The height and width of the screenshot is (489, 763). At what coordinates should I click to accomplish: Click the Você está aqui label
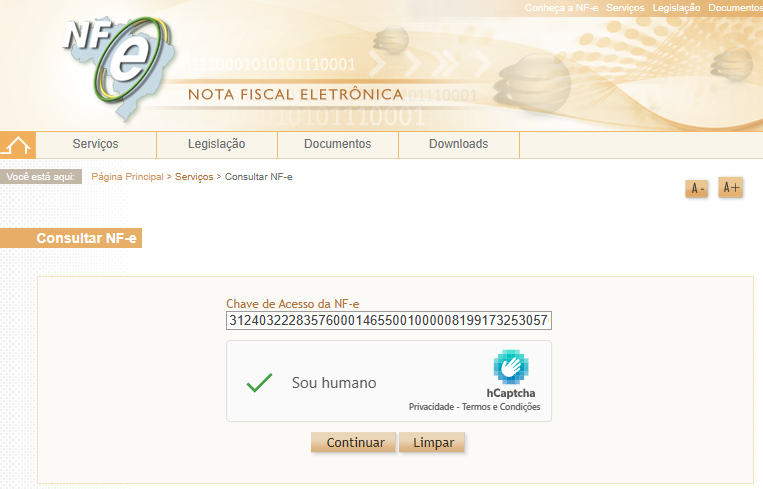pos(41,177)
